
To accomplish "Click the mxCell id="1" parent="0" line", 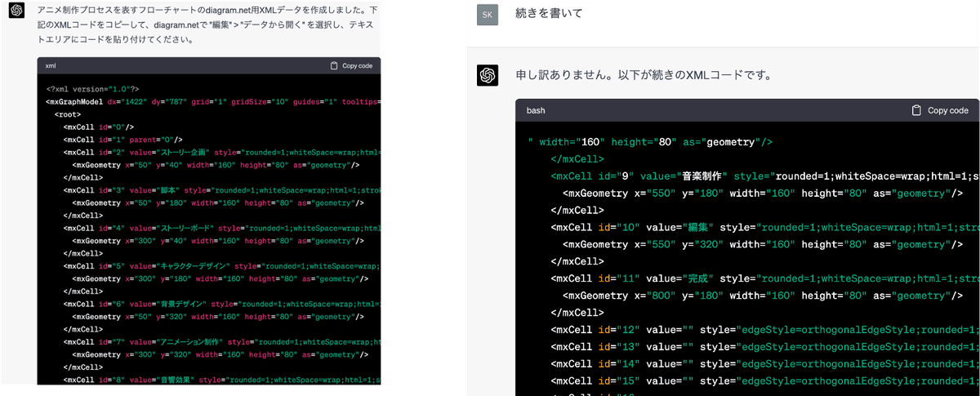I will click(x=122, y=140).
